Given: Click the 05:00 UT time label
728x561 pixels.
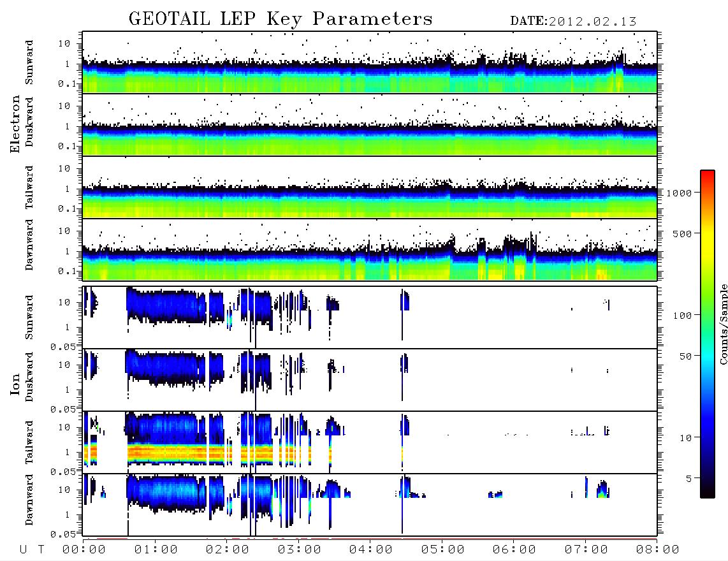Looking at the screenshot, I should pyautogui.click(x=443, y=550).
